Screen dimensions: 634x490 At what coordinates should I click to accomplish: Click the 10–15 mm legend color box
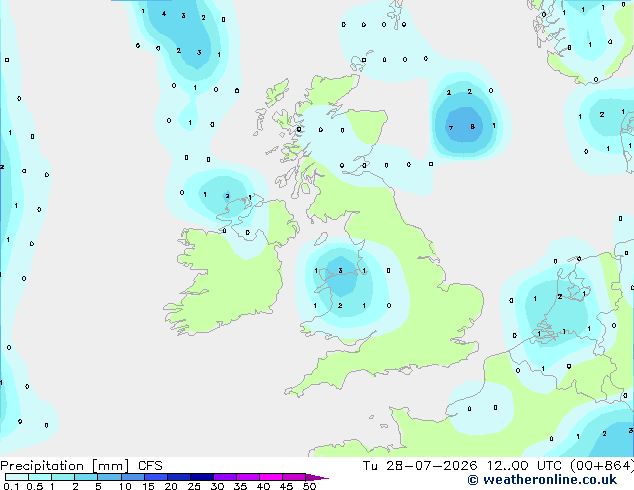pos(132,477)
